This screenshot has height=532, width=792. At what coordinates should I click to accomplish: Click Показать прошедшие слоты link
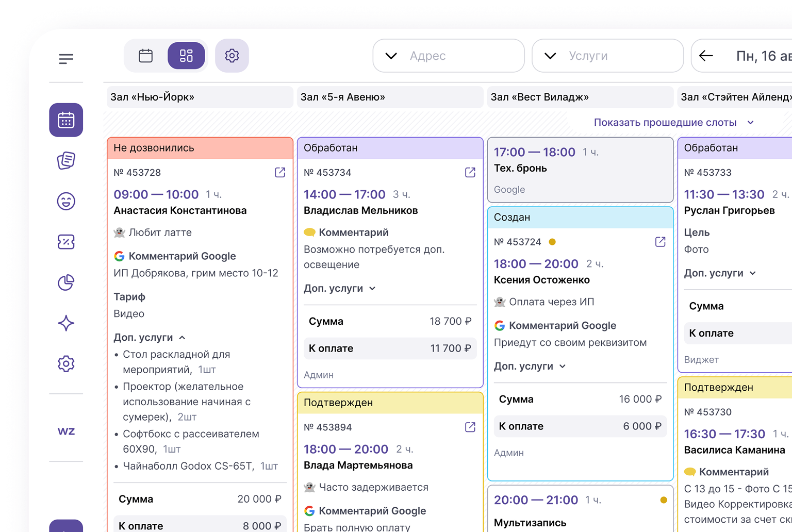click(x=665, y=123)
